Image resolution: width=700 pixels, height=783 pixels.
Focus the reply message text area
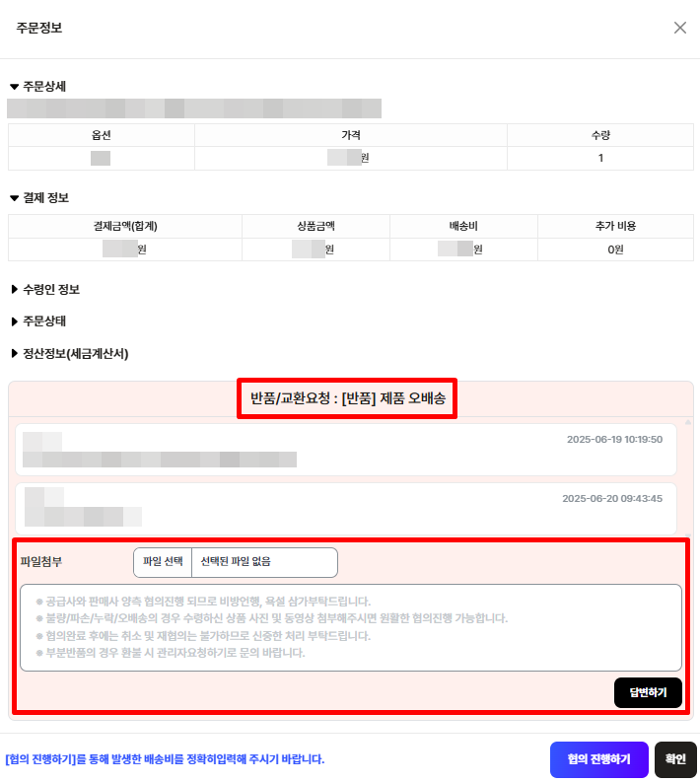(x=351, y=627)
